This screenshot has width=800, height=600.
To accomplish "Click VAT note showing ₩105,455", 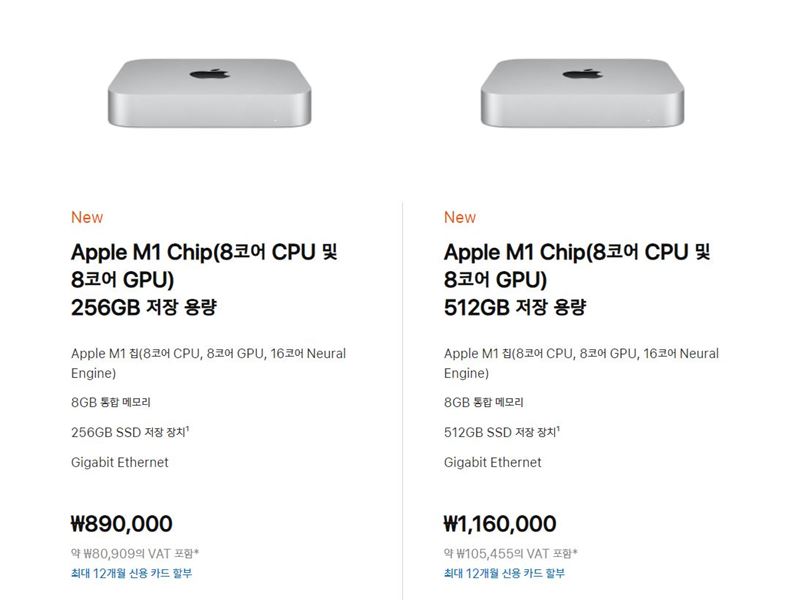I will tap(511, 554).
